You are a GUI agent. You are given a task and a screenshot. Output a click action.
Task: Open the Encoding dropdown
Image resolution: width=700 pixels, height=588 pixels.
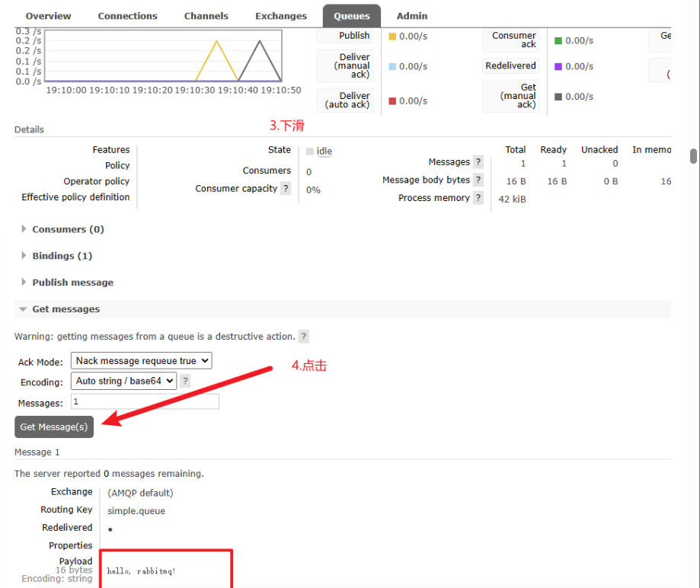(x=123, y=381)
